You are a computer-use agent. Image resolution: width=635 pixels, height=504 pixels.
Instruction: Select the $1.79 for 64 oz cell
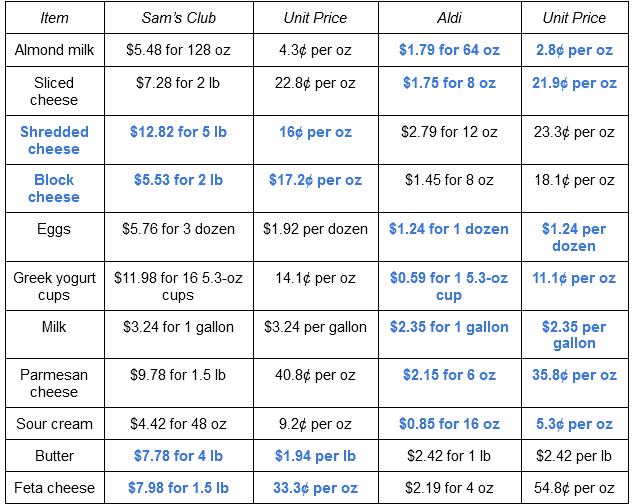(449, 50)
